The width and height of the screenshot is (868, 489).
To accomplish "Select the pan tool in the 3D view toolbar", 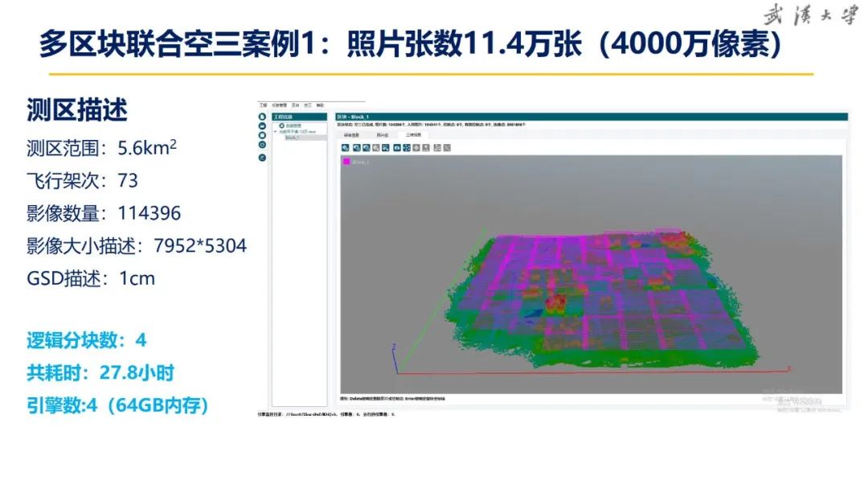I will (x=356, y=147).
